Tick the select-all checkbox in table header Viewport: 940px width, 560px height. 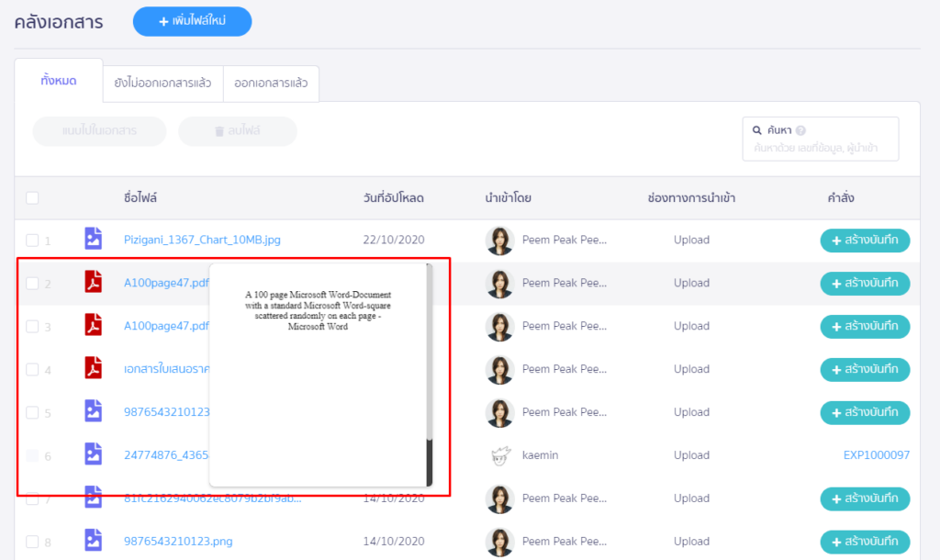[32, 198]
